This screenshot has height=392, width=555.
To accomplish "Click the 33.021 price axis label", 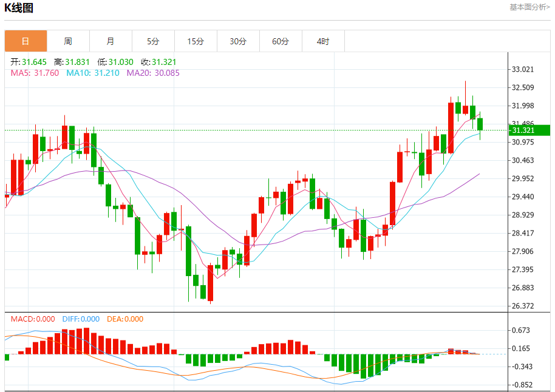I will [x=523, y=69].
